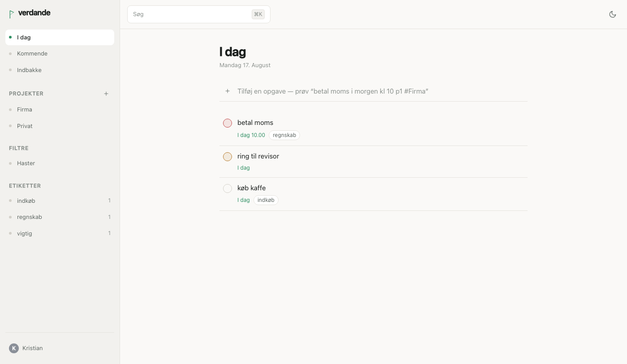Add a new project with the plus icon
Image resolution: width=627 pixels, height=364 pixels.
(x=106, y=94)
